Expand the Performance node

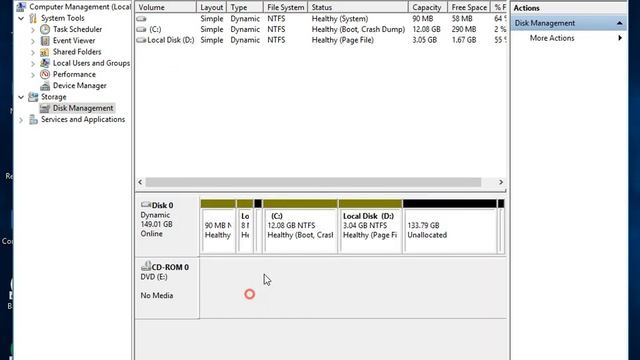(33, 75)
